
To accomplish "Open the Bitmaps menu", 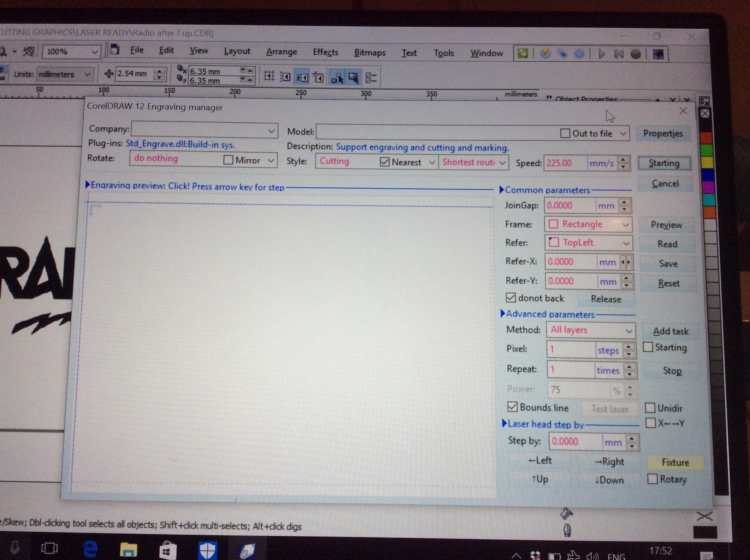I will point(370,53).
